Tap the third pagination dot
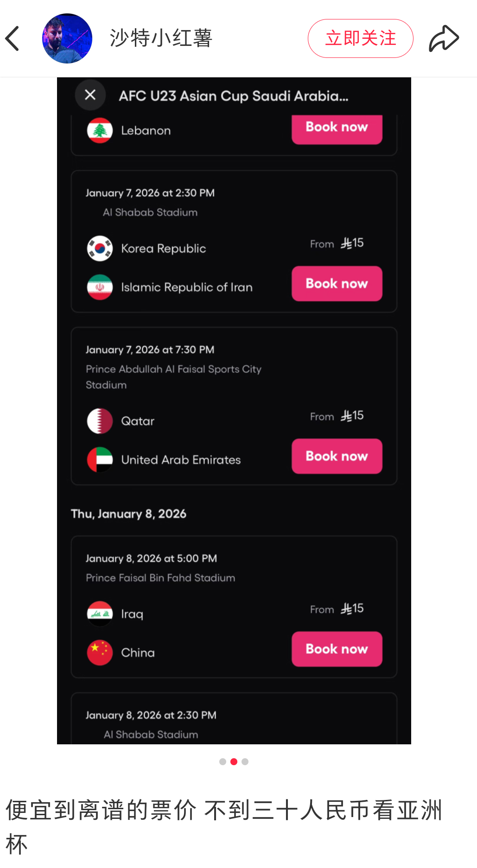The image size is (477, 868). coord(245,761)
